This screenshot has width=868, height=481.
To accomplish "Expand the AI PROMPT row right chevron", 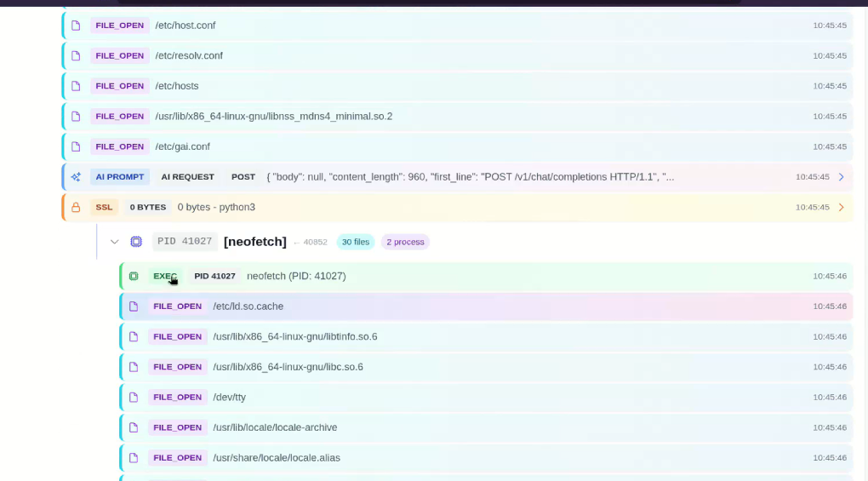I will click(x=841, y=177).
